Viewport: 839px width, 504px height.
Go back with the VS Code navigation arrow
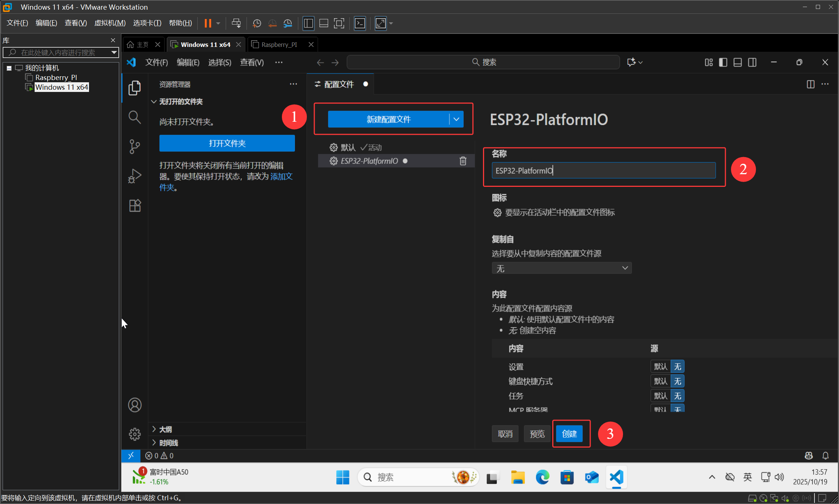(320, 63)
